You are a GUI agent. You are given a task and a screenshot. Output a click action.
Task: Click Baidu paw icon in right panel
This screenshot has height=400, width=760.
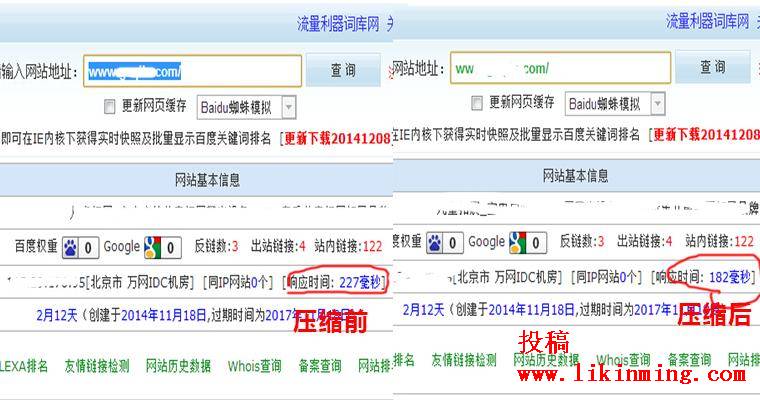pos(438,242)
